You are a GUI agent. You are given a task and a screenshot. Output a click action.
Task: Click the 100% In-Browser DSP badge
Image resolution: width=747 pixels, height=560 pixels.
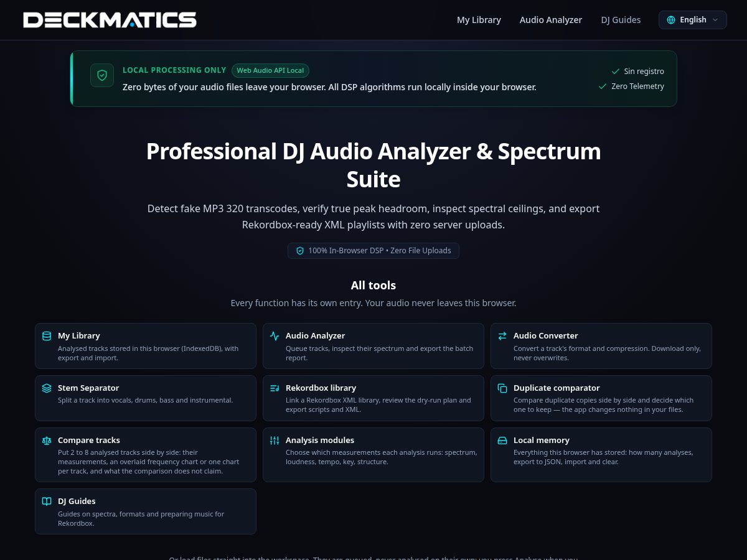click(374, 251)
